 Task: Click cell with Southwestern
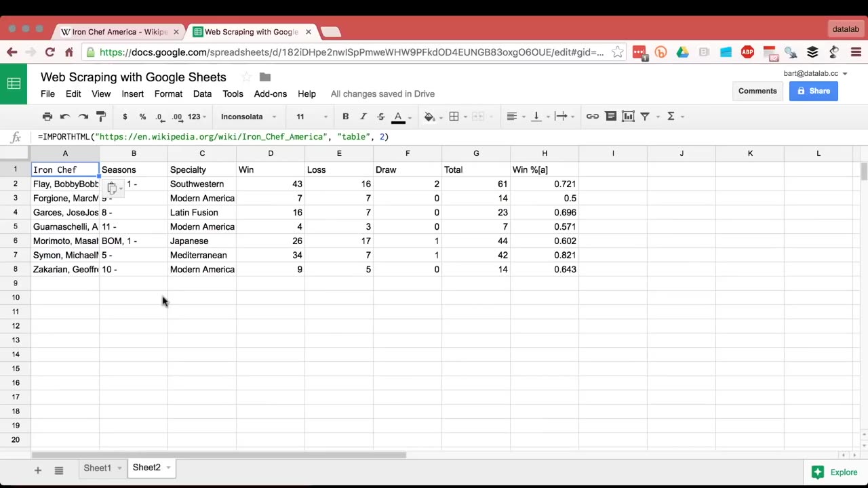[x=202, y=184]
